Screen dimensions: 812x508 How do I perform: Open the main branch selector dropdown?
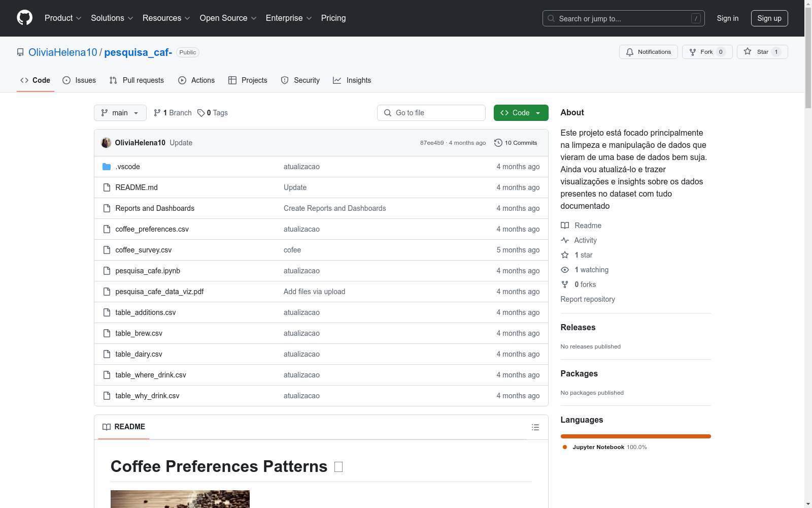click(120, 113)
